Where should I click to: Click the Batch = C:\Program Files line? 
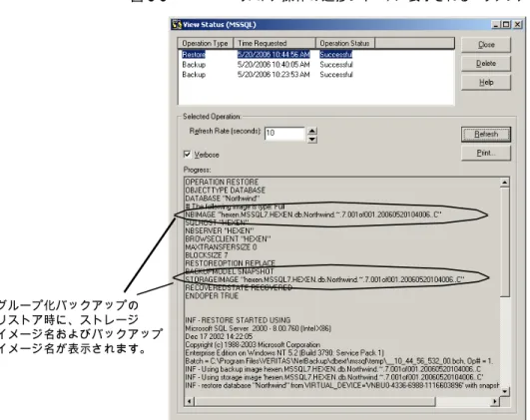pos(339,361)
